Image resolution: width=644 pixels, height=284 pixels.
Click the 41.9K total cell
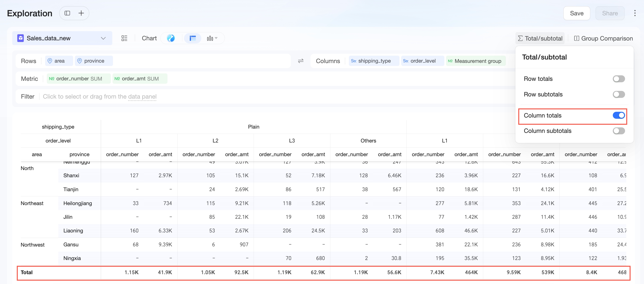165,272
